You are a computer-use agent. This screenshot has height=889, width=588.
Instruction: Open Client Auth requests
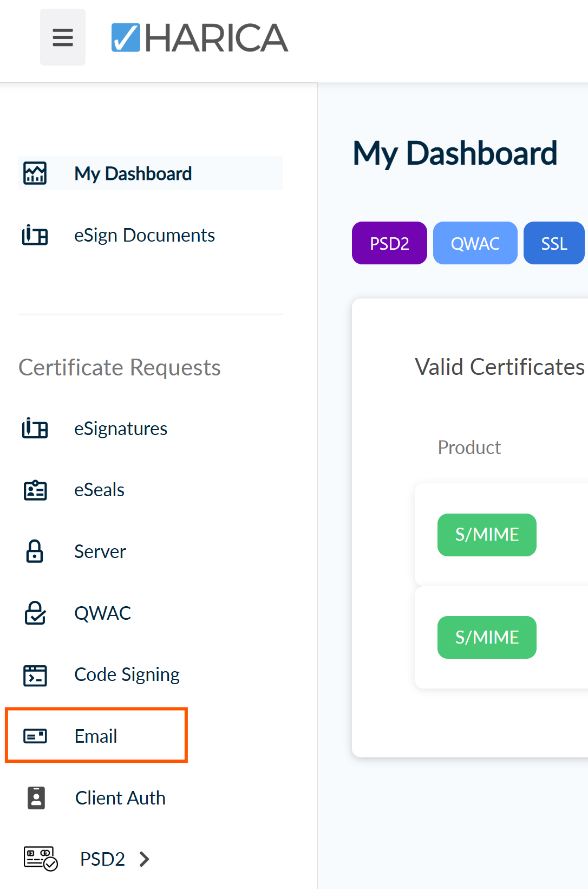coord(120,798)
